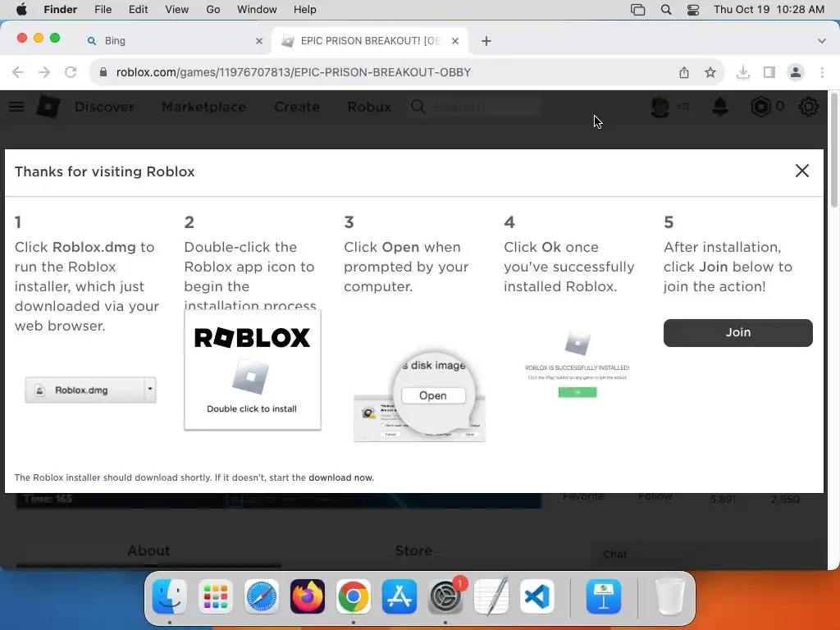Expand the tab search chevron
840x630 pixels.
821,41
